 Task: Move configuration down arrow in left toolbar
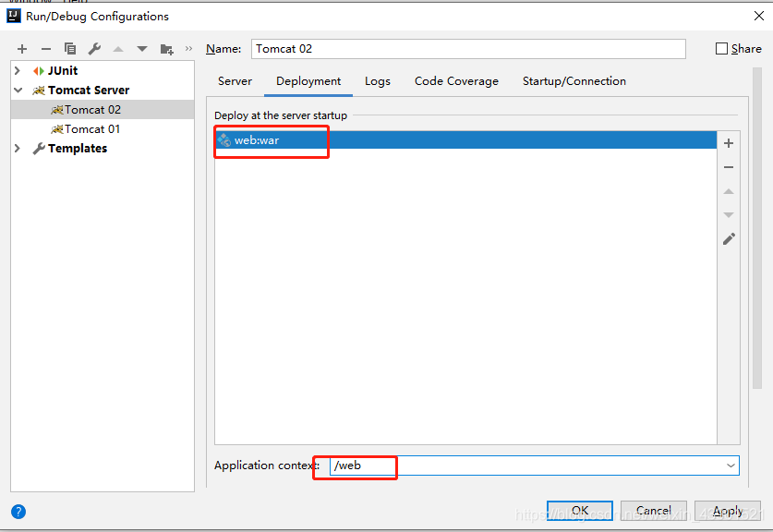pyautogui.click(x=142, y=49)
